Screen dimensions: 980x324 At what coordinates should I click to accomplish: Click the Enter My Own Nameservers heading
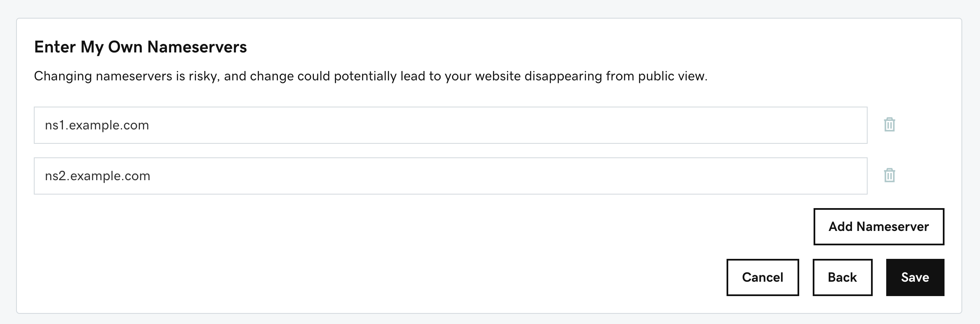tap(141, 47)
